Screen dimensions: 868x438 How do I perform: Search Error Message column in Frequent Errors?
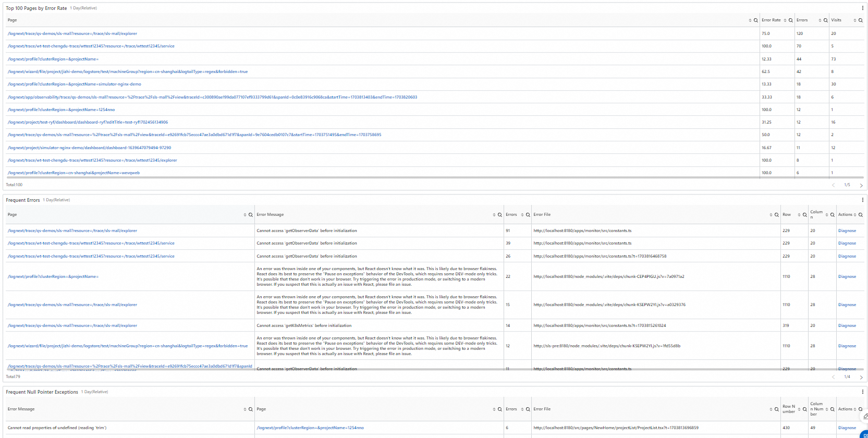tap(500, 215)
